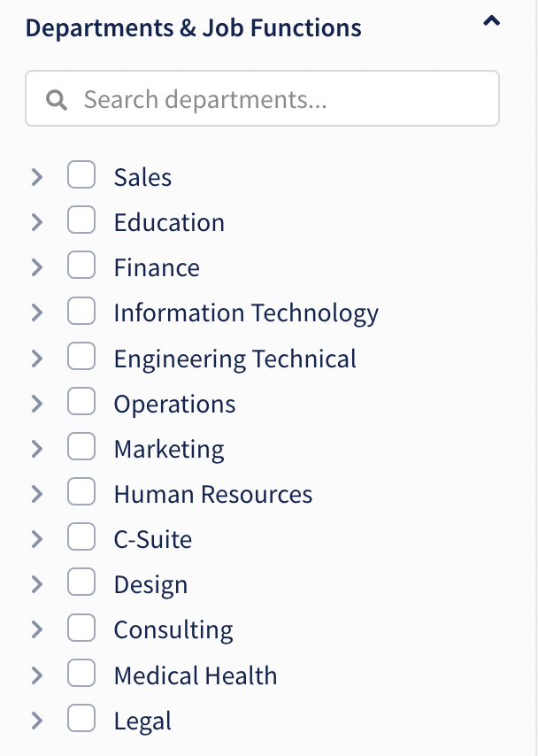Expand the Medical Health chevron

point(37,675)
